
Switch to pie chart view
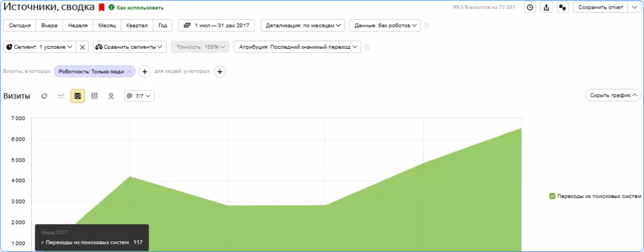point(44,96)
